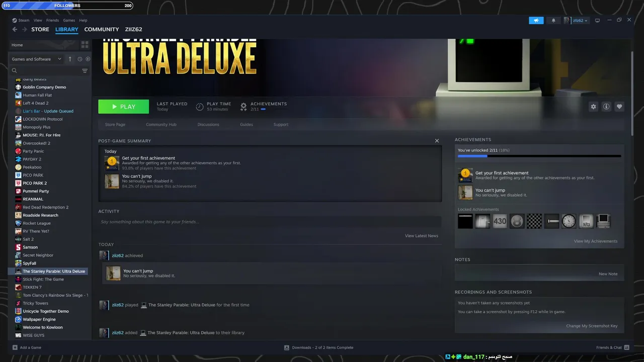
Task: Go forward with the right arrow
Action: click(x=24, y=29)
